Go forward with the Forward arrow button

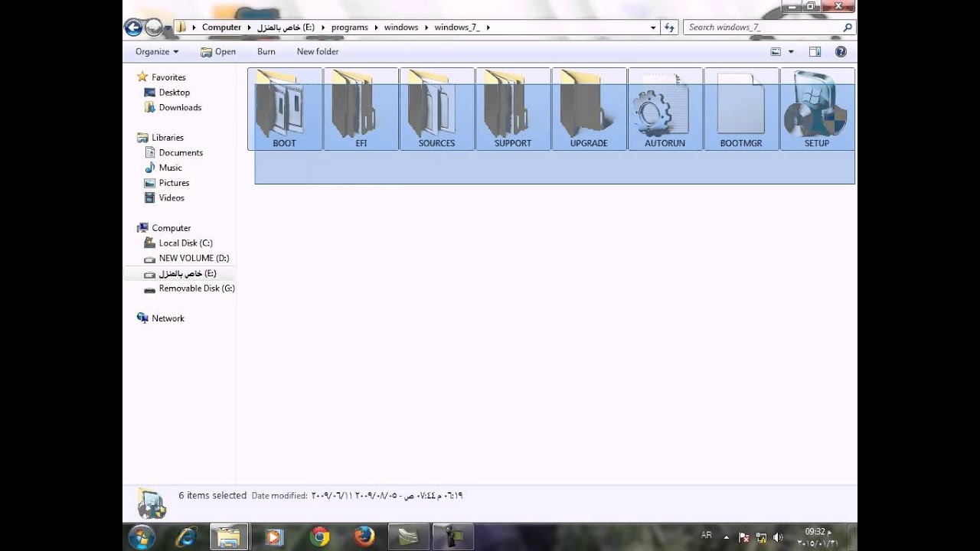[154, 28]
